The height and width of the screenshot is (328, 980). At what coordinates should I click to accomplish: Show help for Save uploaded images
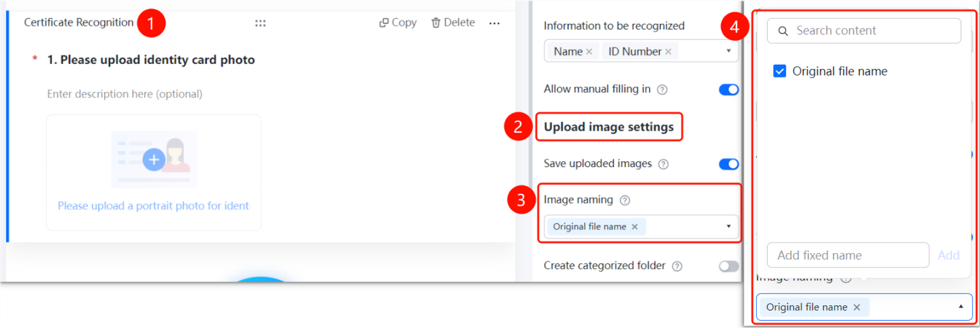[x=663, y=164]
